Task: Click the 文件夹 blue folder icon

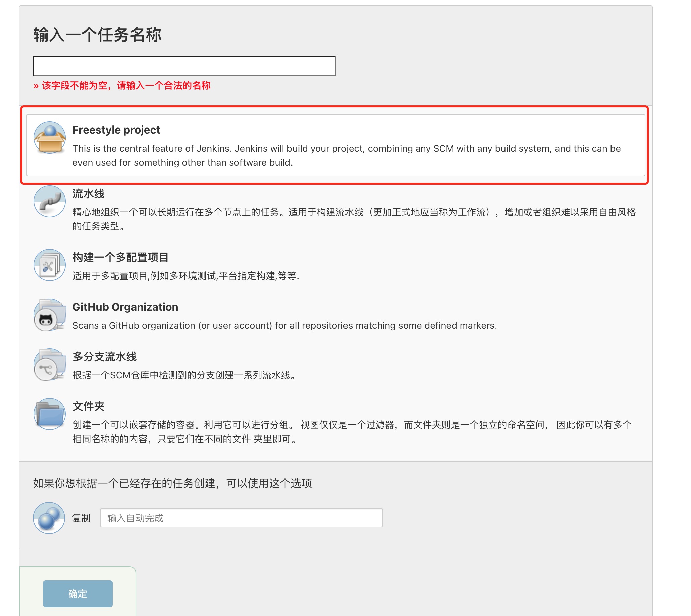Action: (x=50, y=414)
